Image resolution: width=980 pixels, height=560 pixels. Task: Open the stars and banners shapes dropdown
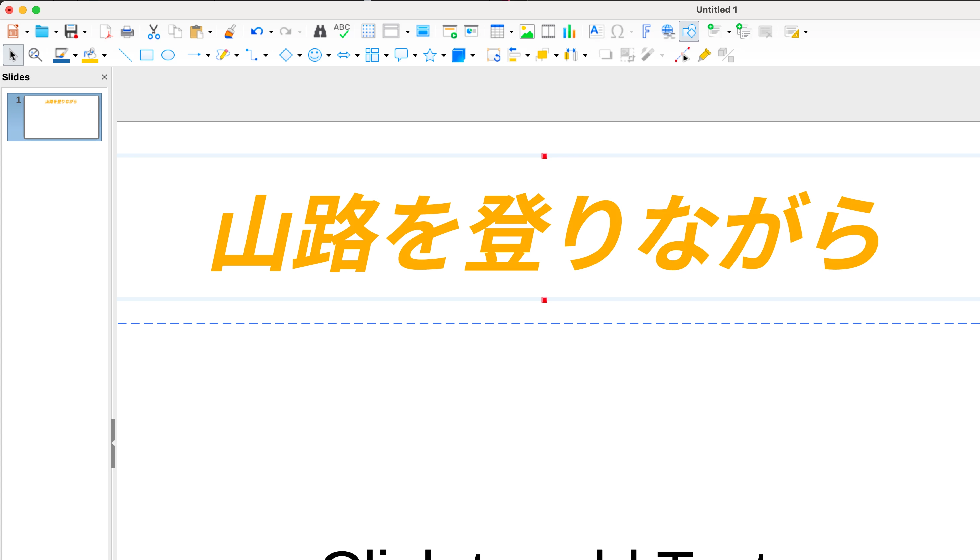tap(443, 56)
